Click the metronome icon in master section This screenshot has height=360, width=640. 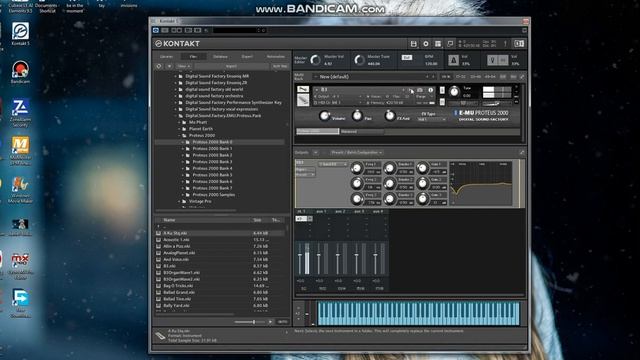point(453,60)
